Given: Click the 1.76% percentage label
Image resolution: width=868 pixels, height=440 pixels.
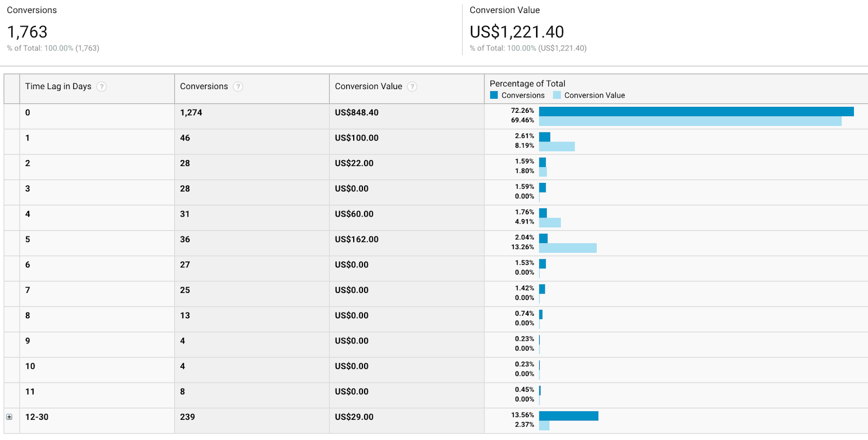Looking at the screenshot, I should pyautogui.click(x=525, y=212).
